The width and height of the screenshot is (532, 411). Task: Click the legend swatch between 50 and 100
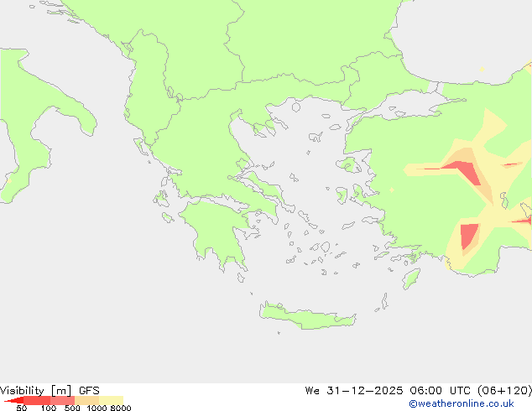37,400
